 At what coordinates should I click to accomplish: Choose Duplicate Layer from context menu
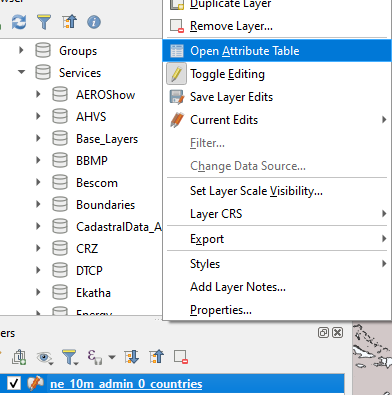point(277,4)
